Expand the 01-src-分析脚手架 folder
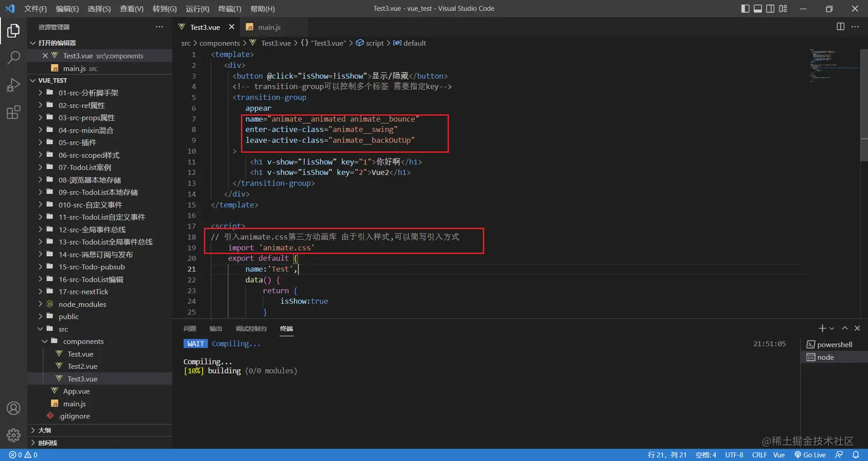This screenshot has width=868, height=461. tap(100, 92)
